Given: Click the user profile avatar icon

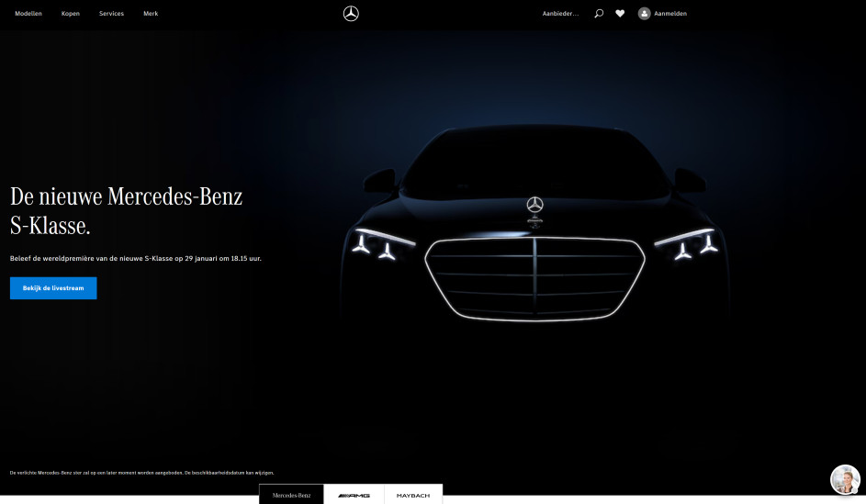Looking at the screenshot, I should pyautogui.click(x=644, y=14).
